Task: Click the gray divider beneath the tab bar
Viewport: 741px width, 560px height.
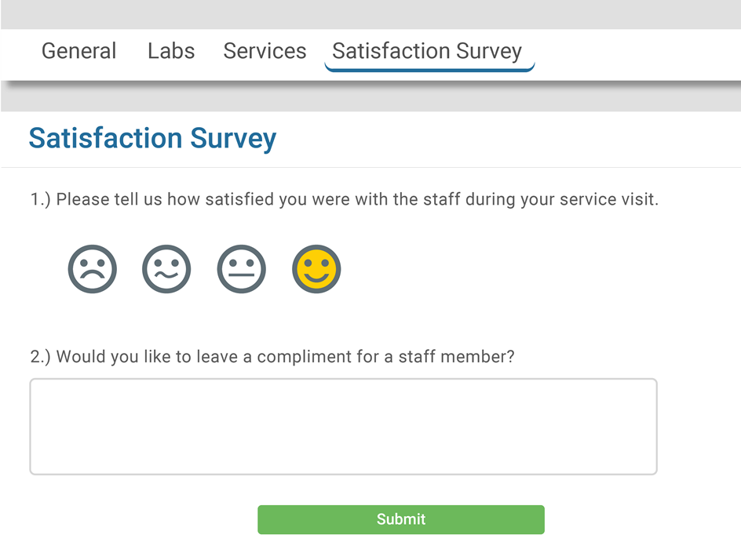Action: point(370,97)
